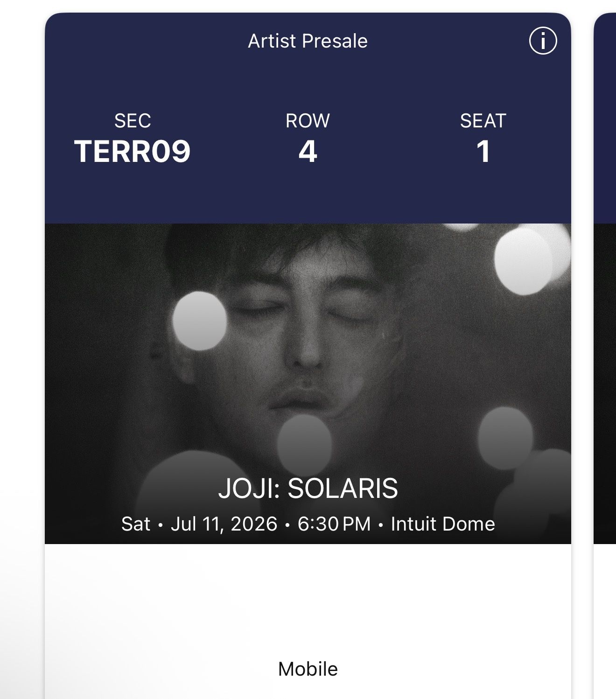The width and height of the screenshot is (616, 699).
Task: Tap white area above Mobile label
Action: 308,602
